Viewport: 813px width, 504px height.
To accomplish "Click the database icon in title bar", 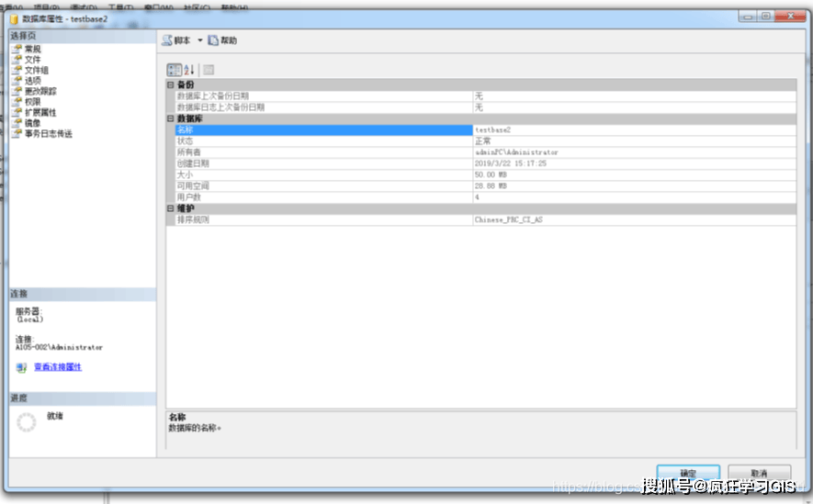I will coord(14,19).
